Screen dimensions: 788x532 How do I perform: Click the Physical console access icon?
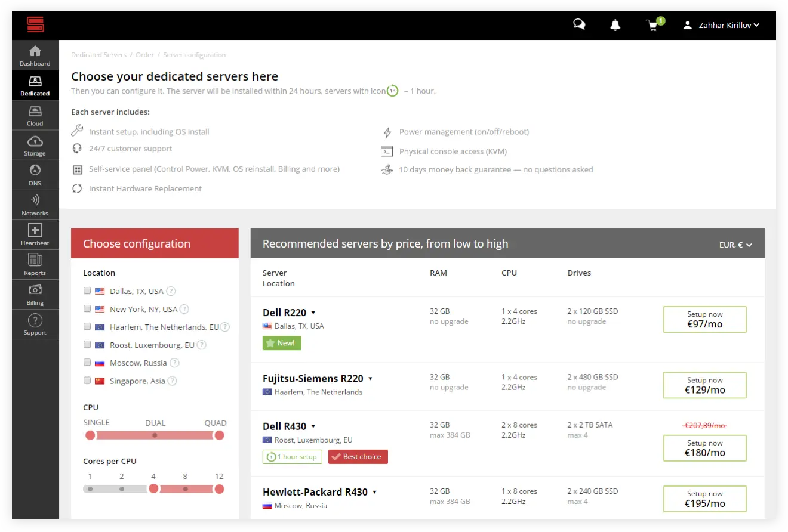(387, 151)
